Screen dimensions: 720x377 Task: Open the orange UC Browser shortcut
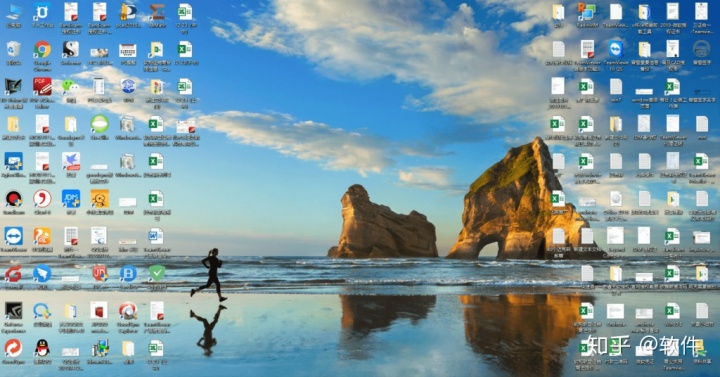42,236
